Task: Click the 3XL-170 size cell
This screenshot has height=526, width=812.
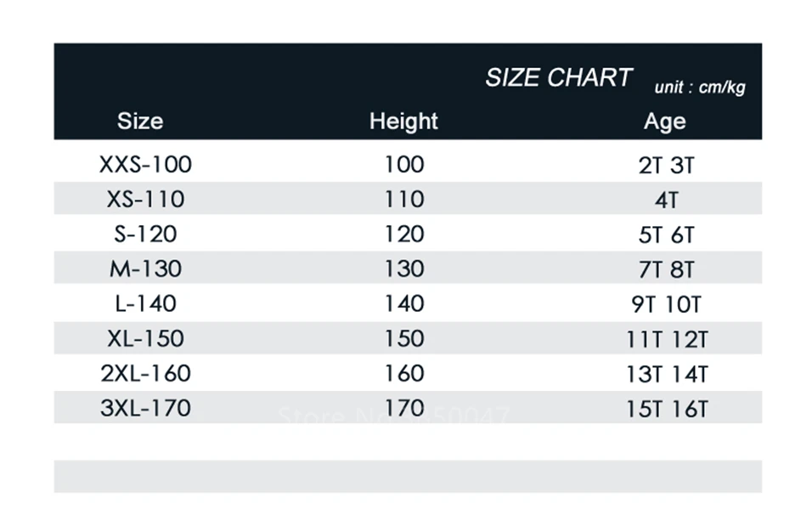Action: [145, 409]
